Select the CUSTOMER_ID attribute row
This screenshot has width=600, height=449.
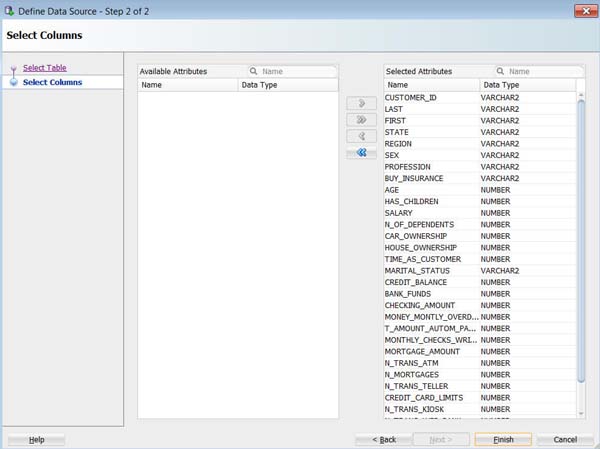pyautogui.click(x=480, y=98)
